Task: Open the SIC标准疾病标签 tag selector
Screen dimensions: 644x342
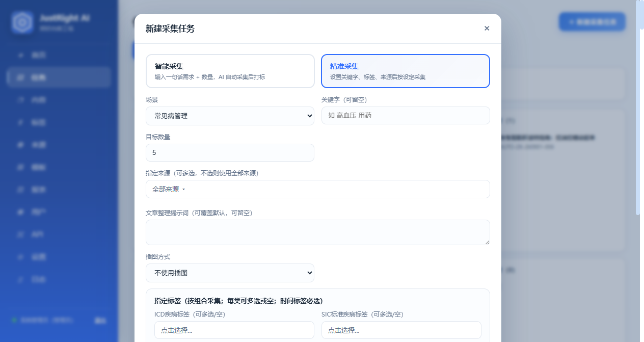Action: click(x=401, y=330)
